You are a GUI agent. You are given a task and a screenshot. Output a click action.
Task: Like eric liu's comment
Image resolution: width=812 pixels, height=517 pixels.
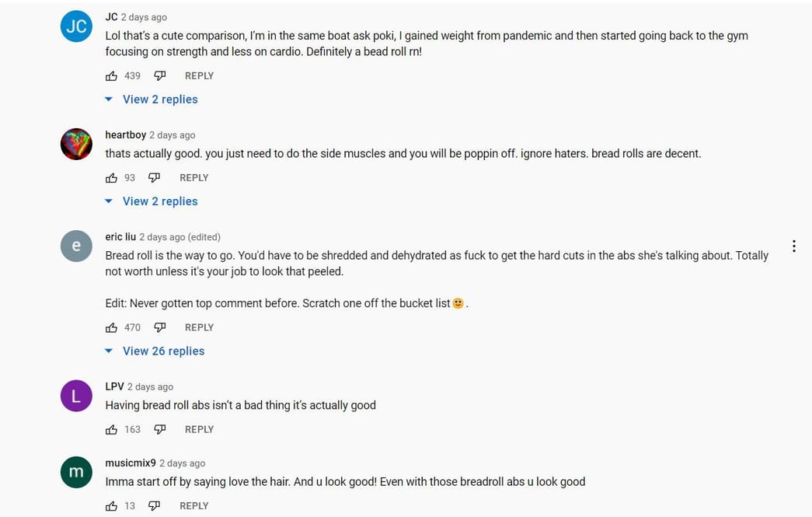pyautogui.click(x=111, y=327)
